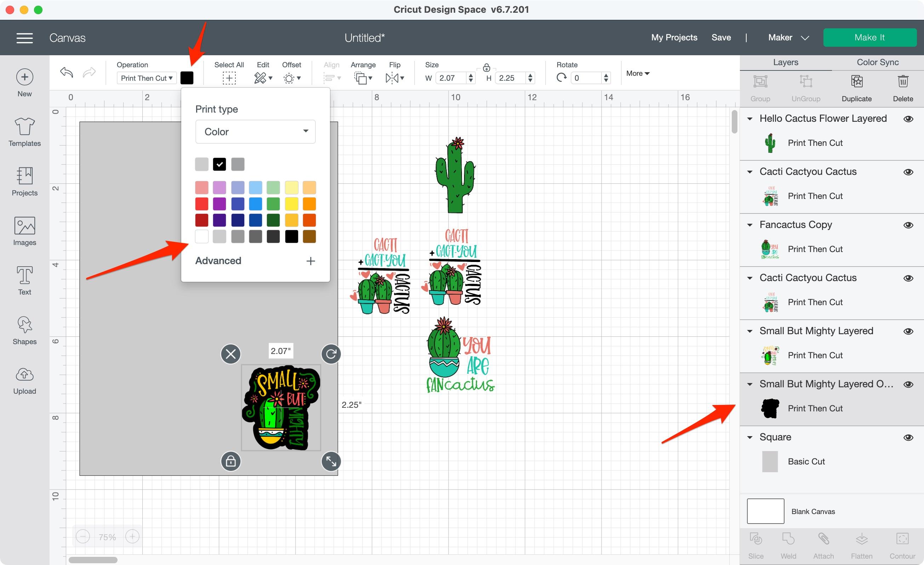The image size is (924, 565).
Task: Switch to the Layers tab
Action: pyautogui.click(x=786, y=62)
